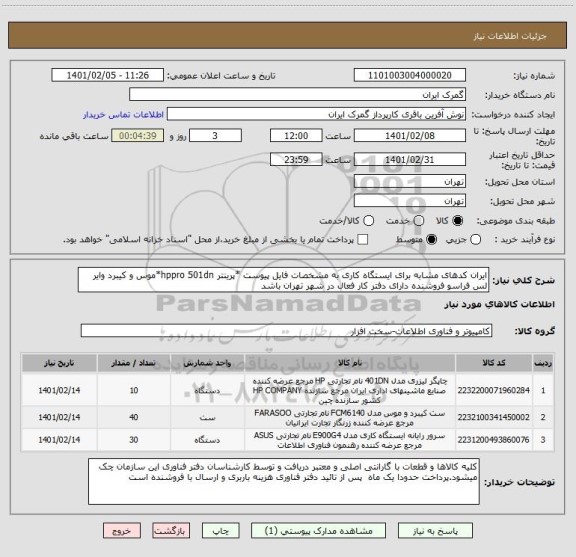This screenshot has width=576, height=557.
Task: Click the ASUS E900G4 workstation item name
Action: coord(350,440)
